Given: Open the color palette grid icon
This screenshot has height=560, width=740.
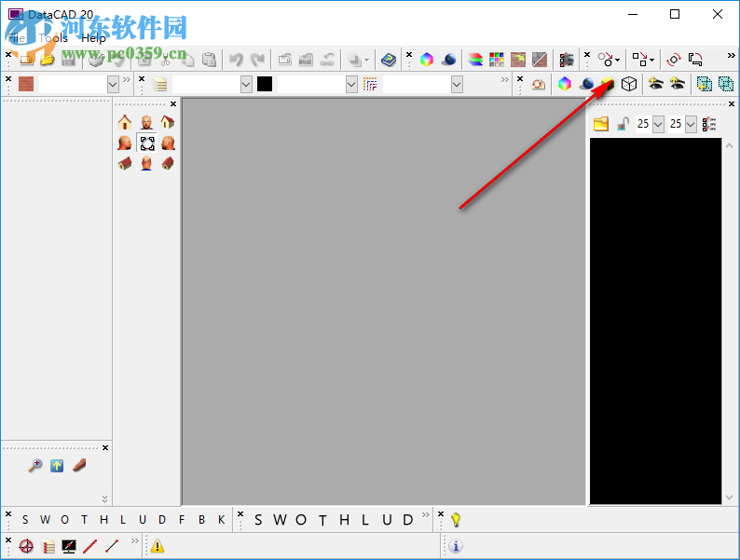Looking at the screenshot, I should [x=497, y=60].
